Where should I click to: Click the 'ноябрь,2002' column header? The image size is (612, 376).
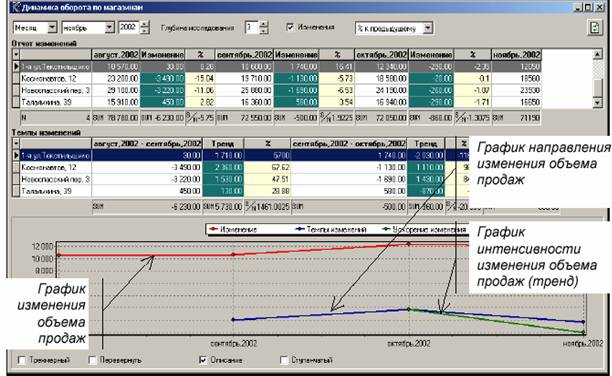pyautogui.click(x=516, y=54)
